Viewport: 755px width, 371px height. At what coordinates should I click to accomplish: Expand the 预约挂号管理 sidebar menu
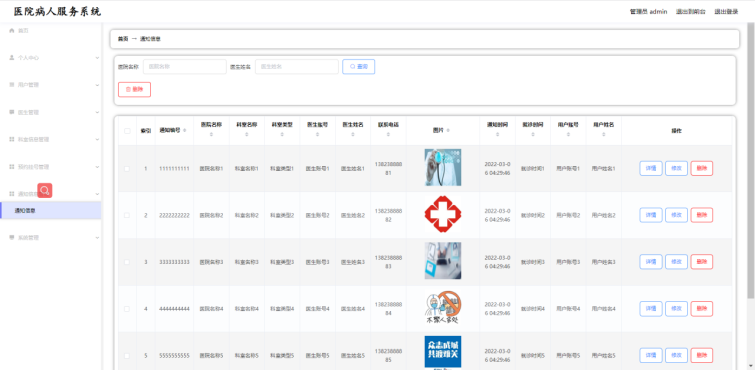click(51, 167)
